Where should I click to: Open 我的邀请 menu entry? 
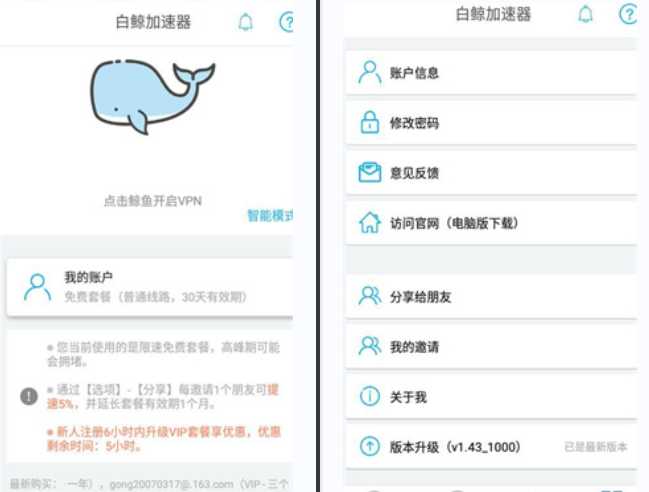click(491, 347)
